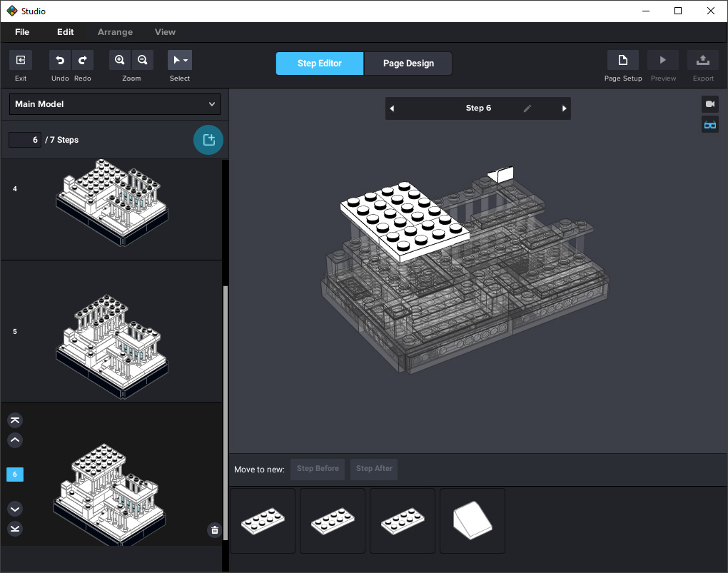Go to the next step arrow
Screen dimensions: 728x573
pos(564,108)
